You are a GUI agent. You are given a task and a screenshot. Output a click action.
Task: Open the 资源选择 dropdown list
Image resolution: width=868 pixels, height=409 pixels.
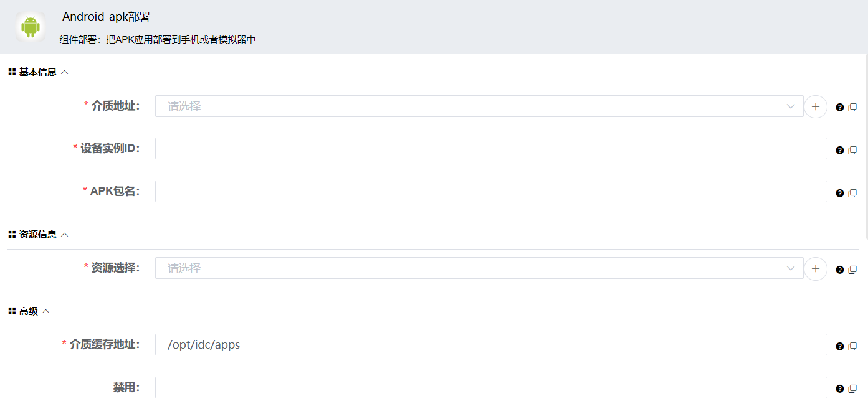pyautogui.click(x=479, y=268)
